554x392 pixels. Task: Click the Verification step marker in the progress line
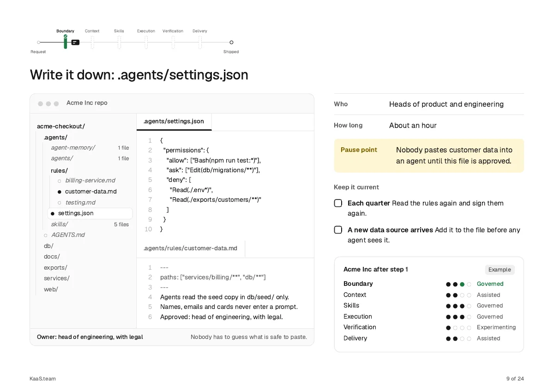173,42
